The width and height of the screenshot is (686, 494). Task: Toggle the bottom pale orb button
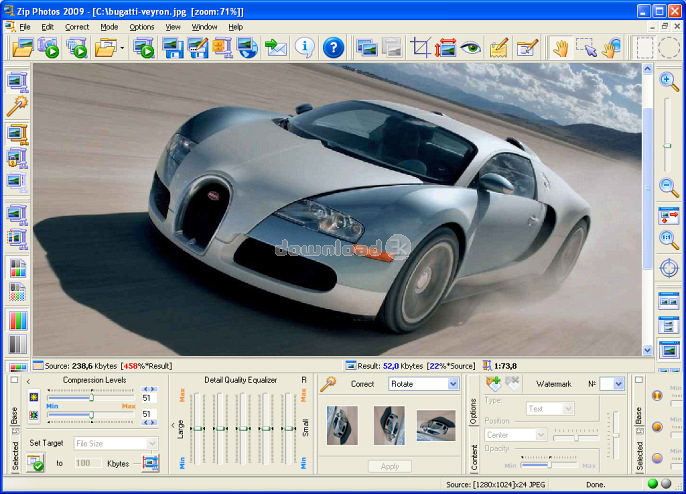click(x=657, y=458)
